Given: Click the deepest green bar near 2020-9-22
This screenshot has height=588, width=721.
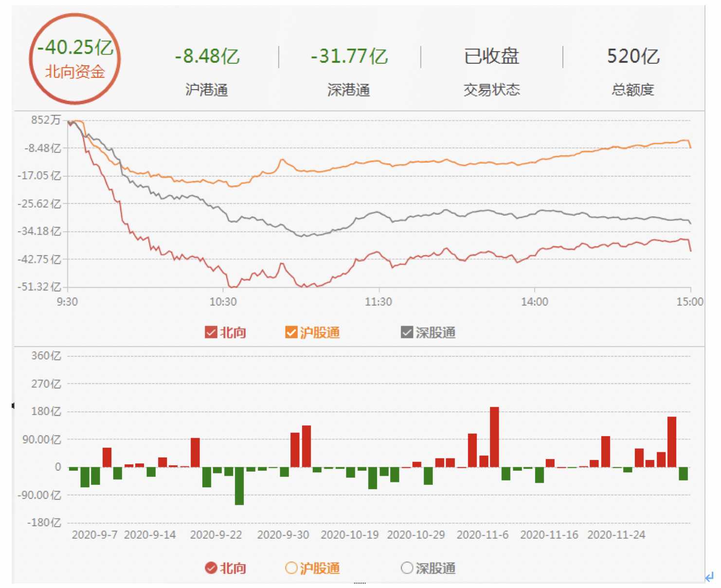Looking at the screenshot, I should (239, 486).
